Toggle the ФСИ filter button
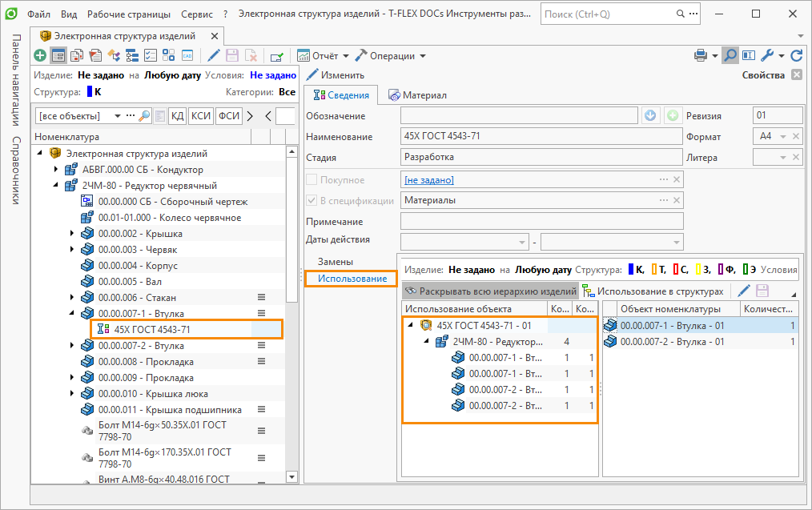Image resolution: width=812 pixels, height=510 pixels. point(229,116)
